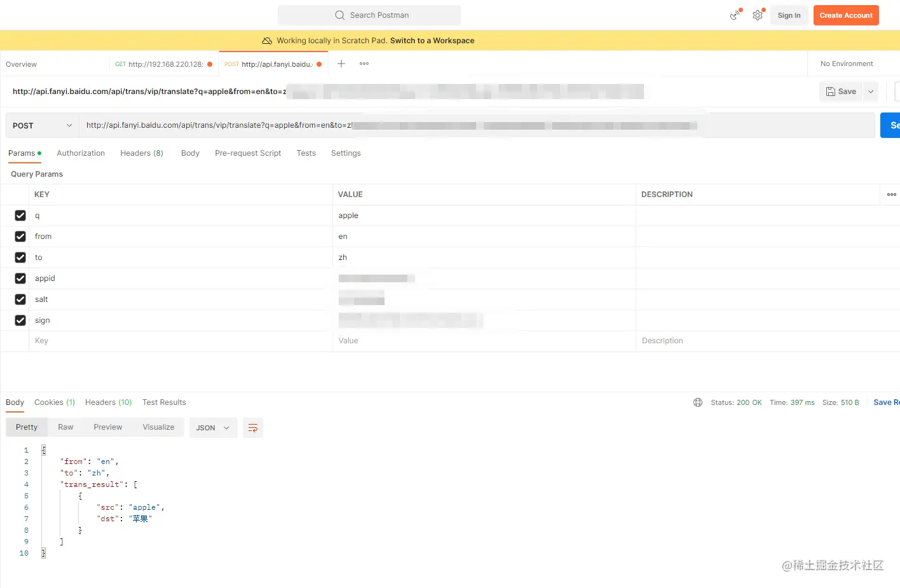Open tab options three-dots menu
The height and width of the screenshot is (588, 900).
coord(364,64)
